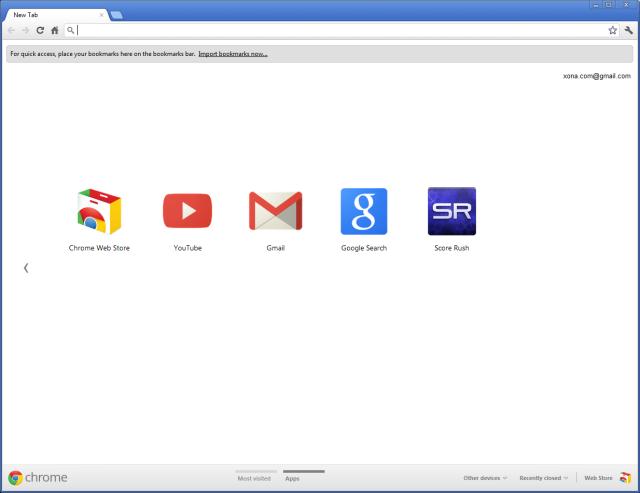Viewport: 640px width, 493px height.
Task: Launch the Google Search app icon
Action: [364, 211]
